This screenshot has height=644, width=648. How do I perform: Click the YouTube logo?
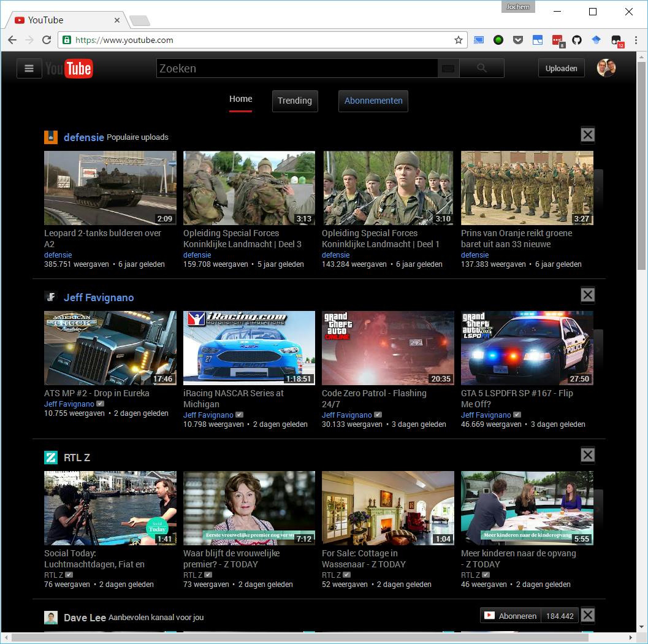69,69
